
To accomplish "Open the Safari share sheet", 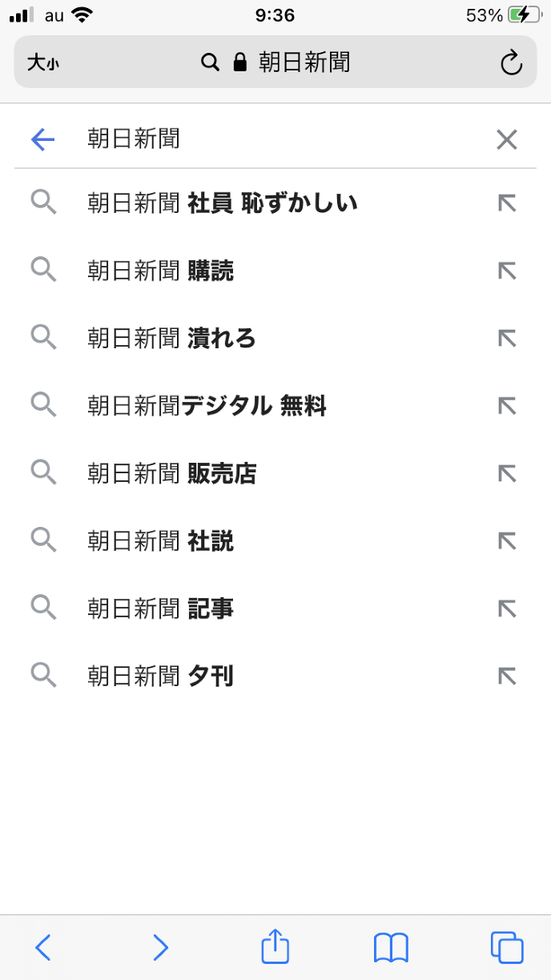I will click(x=275, y=946).
